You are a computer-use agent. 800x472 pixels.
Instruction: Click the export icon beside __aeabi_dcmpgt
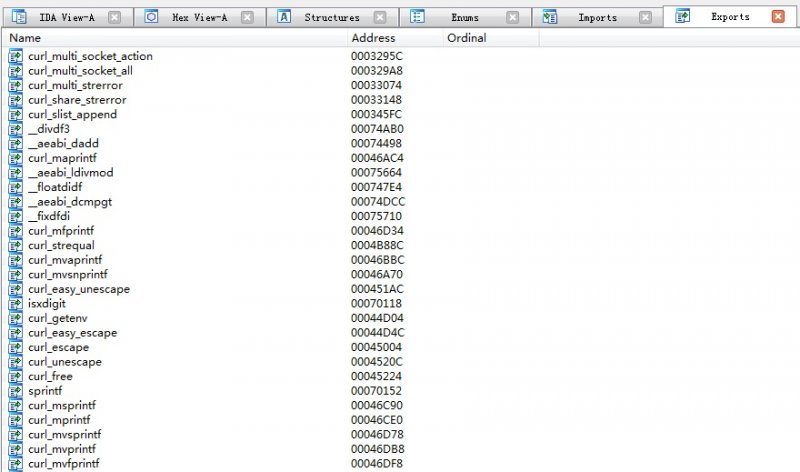point(16,202)
